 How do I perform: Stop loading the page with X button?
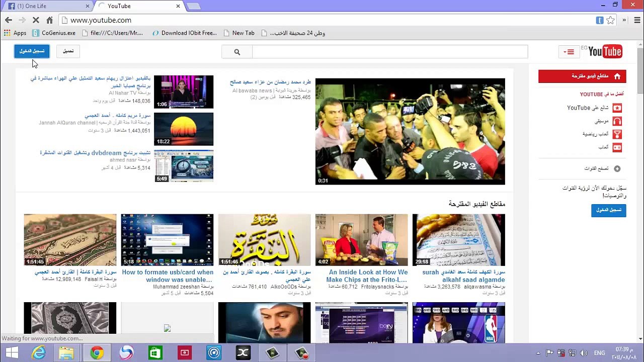point(36,20)
